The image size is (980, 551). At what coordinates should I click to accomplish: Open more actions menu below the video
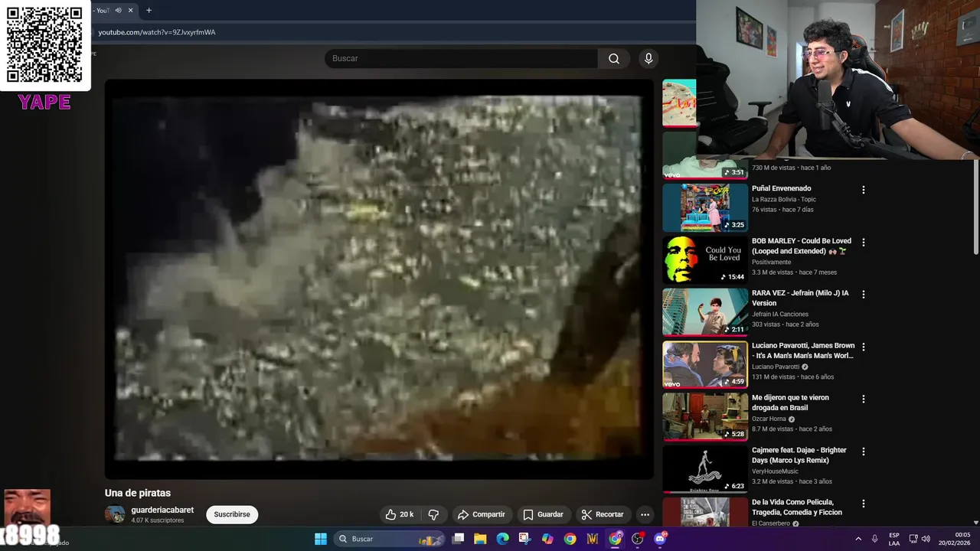click(645, 514)
